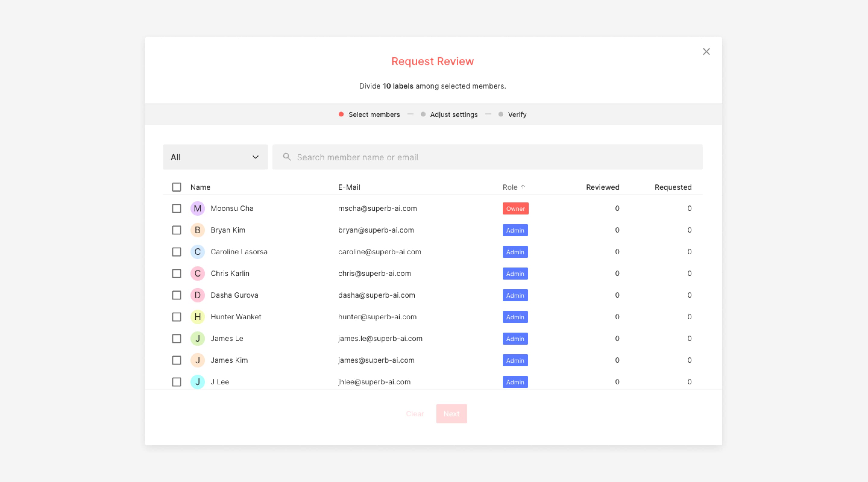Click Chris Karlin's C avatar

click(197, 274)
